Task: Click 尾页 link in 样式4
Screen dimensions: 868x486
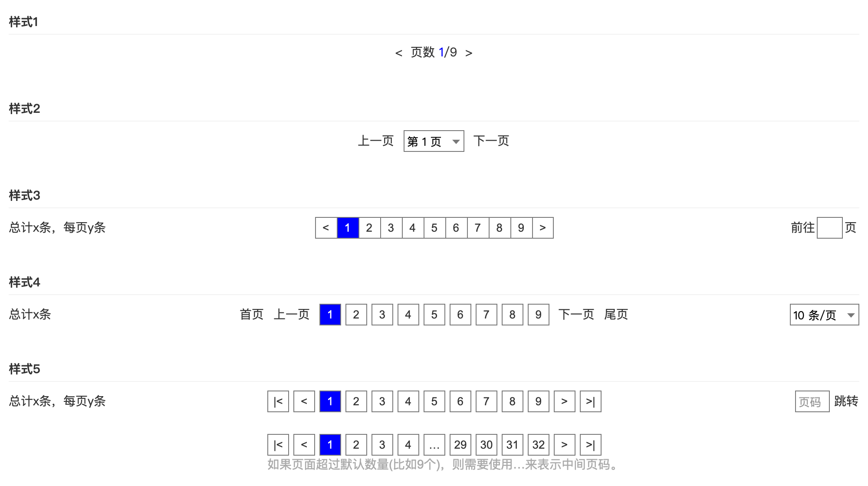Action: tap(616, 314)
